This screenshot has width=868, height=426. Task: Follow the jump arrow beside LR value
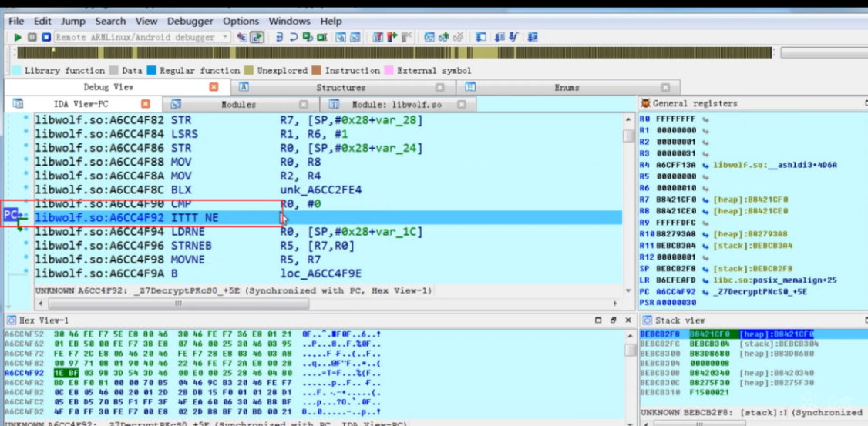click(x=707, y=280)
